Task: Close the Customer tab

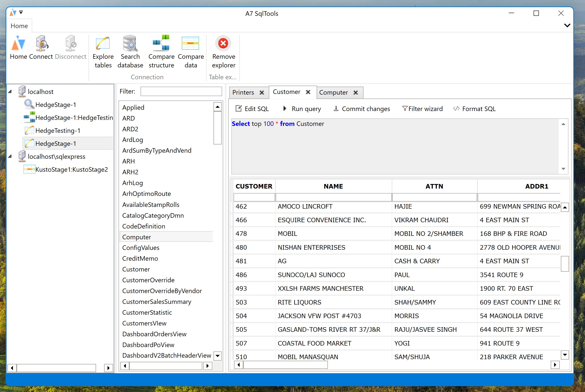Action: [308, 92]
